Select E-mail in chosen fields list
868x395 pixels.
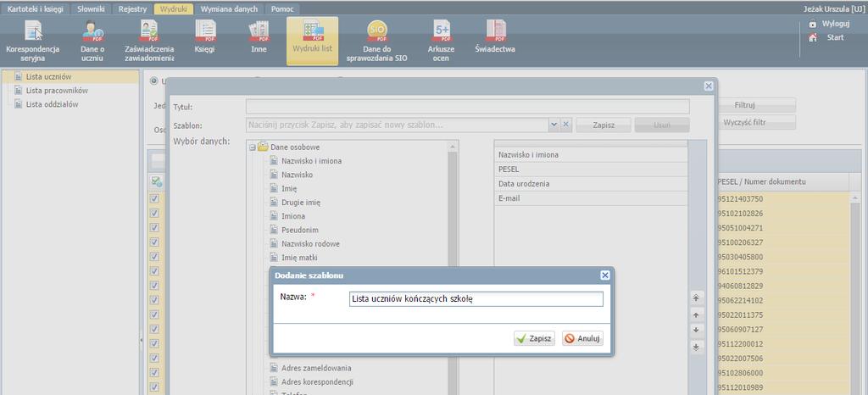[x=591, y=198]
